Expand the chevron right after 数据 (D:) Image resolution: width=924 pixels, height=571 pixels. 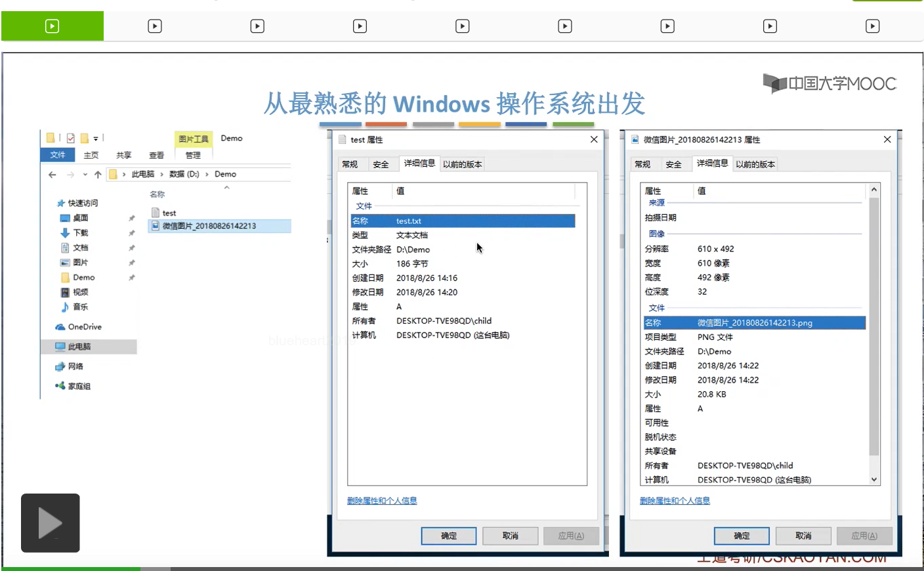(207, 175)
